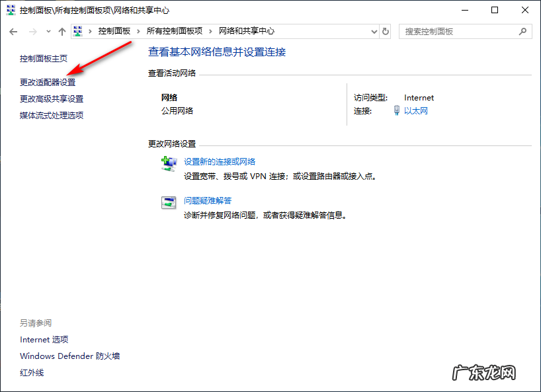Click the Forward navigation arrow
Viewport: 541px width, 392px height.
click(x=32, y=30)
